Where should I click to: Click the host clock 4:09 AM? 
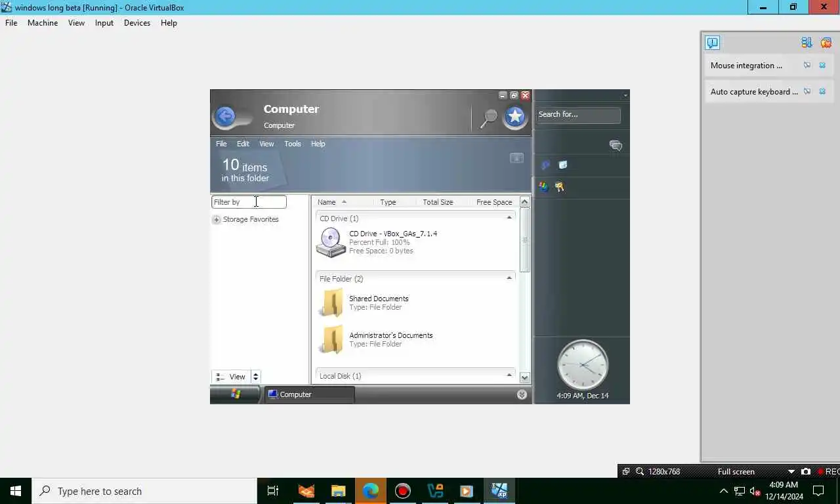pyautogui.click(x=784, y=485)
